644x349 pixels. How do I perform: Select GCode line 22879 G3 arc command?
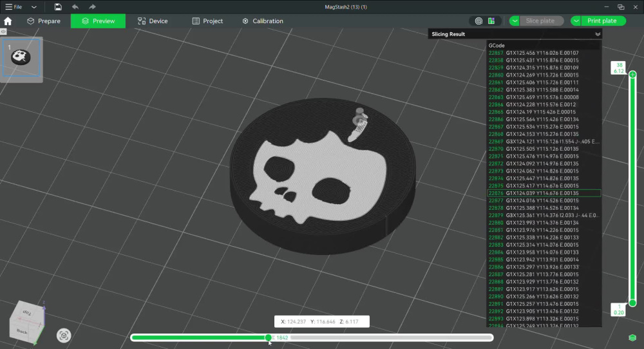(x=544, y=215)
